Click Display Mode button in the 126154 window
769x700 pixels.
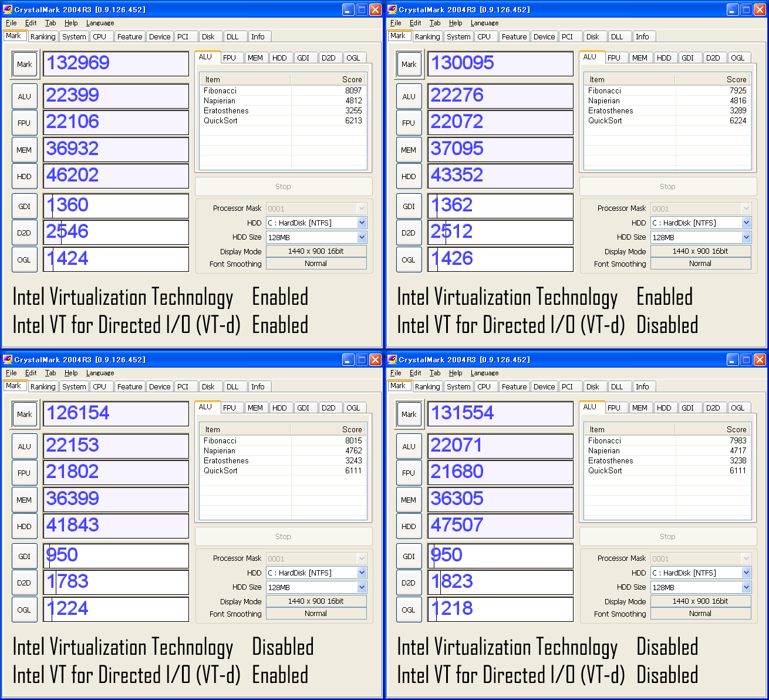(316, 601)
